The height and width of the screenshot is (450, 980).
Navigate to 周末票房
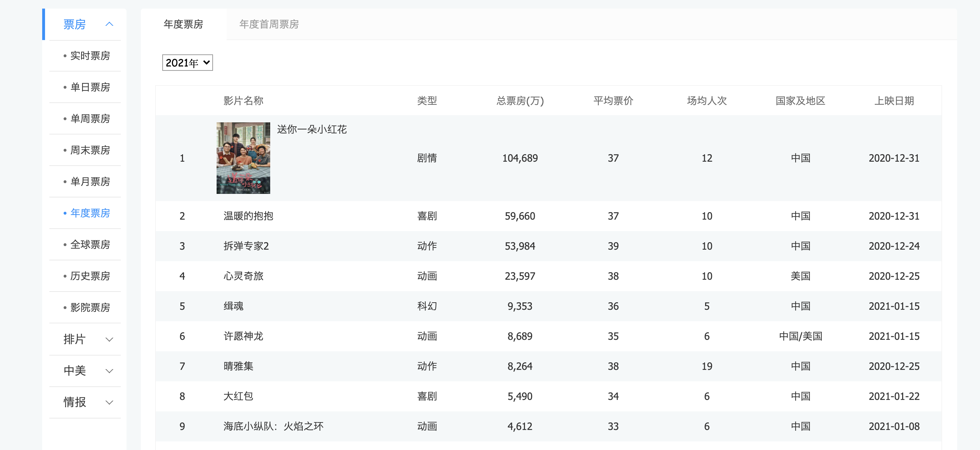pos(90,150)
